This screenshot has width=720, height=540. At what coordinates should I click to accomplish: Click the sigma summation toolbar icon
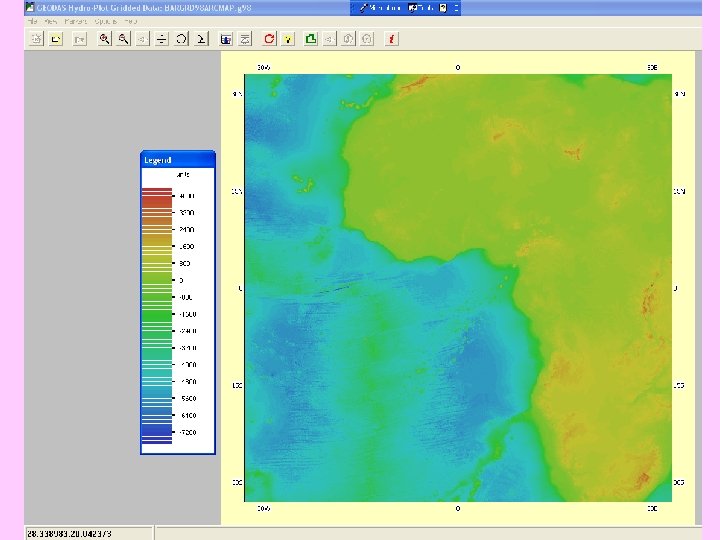201,39
